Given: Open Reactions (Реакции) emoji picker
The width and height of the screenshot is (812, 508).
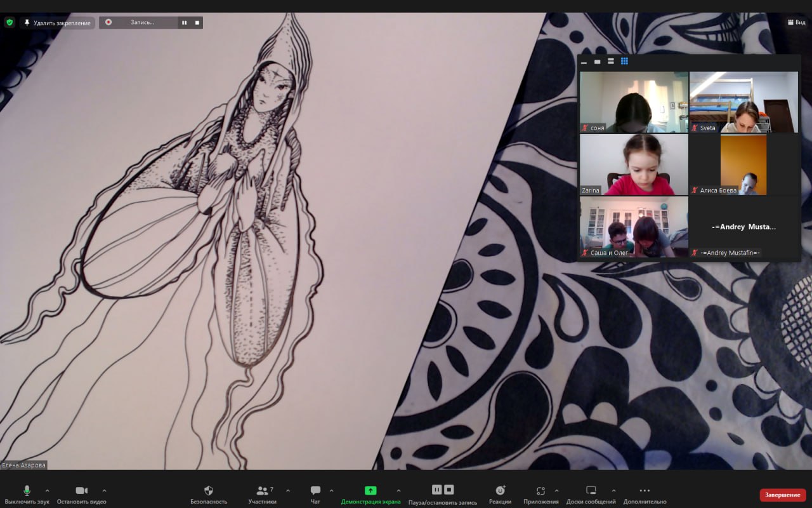Looking at the screenshot, I should (500, 491).
